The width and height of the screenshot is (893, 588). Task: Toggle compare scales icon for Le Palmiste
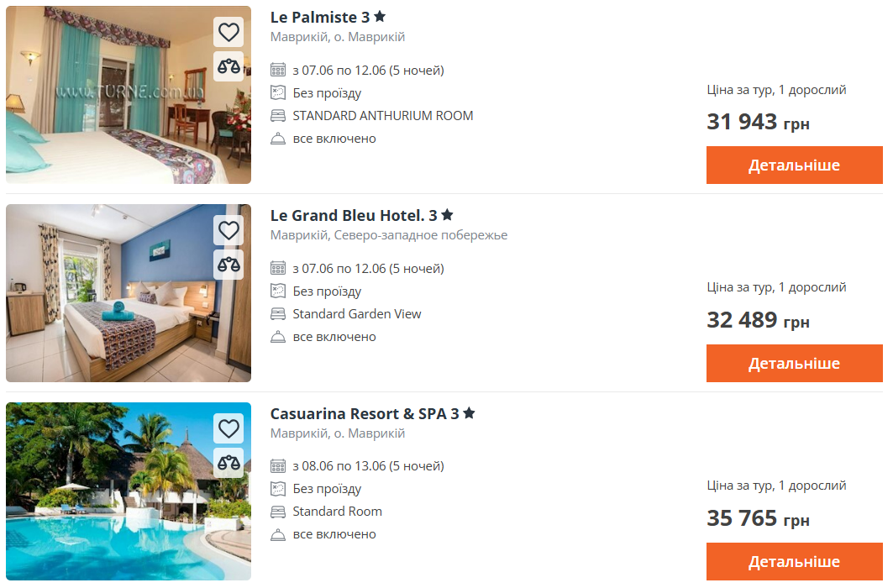[x=229, y=66]
